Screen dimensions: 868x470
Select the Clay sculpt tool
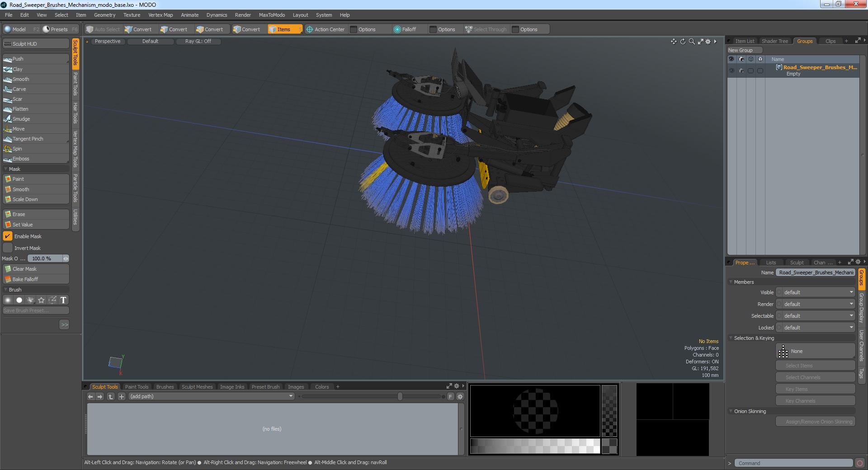pyautogui.click(x=36, y=69)
